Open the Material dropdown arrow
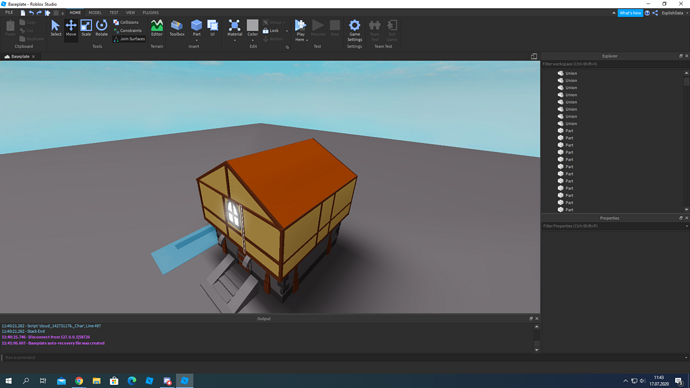 pyautogui.click(x=235, y=40)
